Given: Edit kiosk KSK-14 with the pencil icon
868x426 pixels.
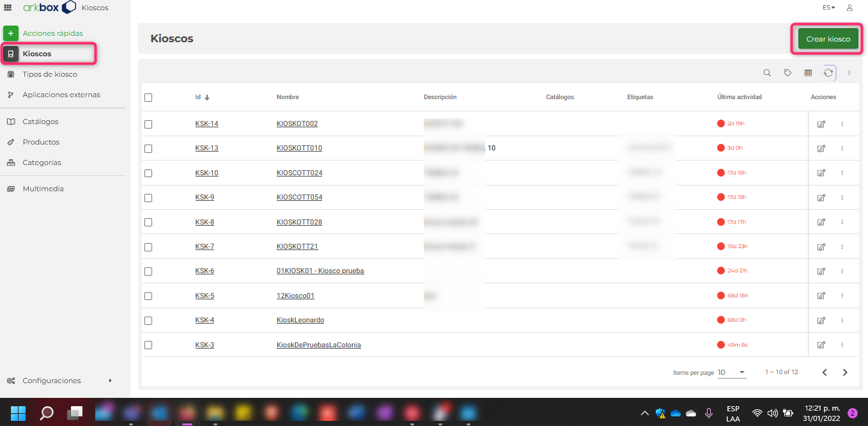Looking at the screenshot, I should (821, 123).
